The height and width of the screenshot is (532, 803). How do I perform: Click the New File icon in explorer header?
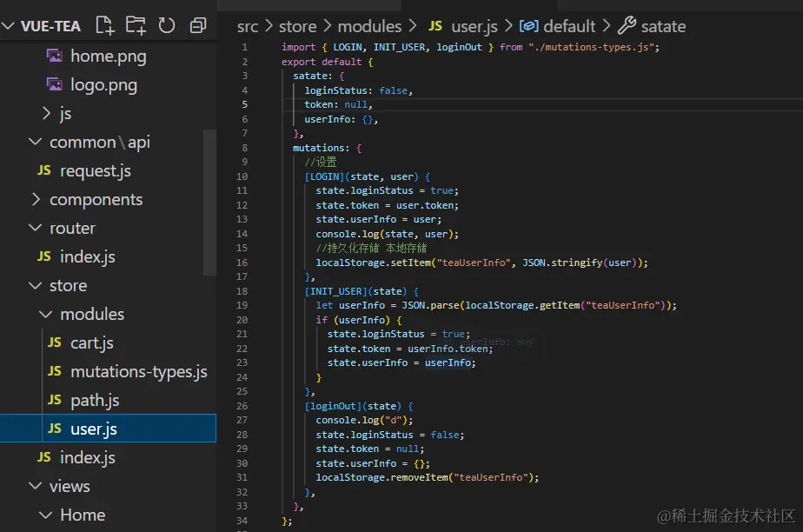pos(105,25)
